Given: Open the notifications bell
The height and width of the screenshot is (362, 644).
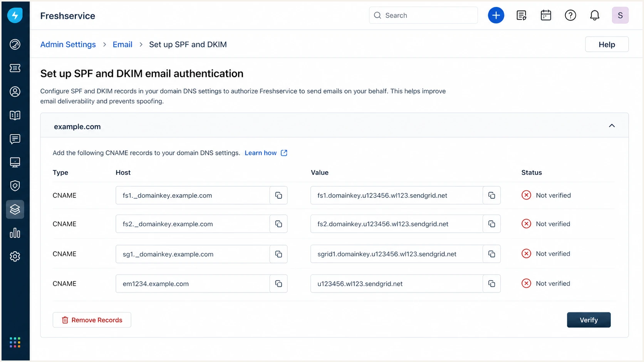Looking at the screenshot, I should point(595,15).
